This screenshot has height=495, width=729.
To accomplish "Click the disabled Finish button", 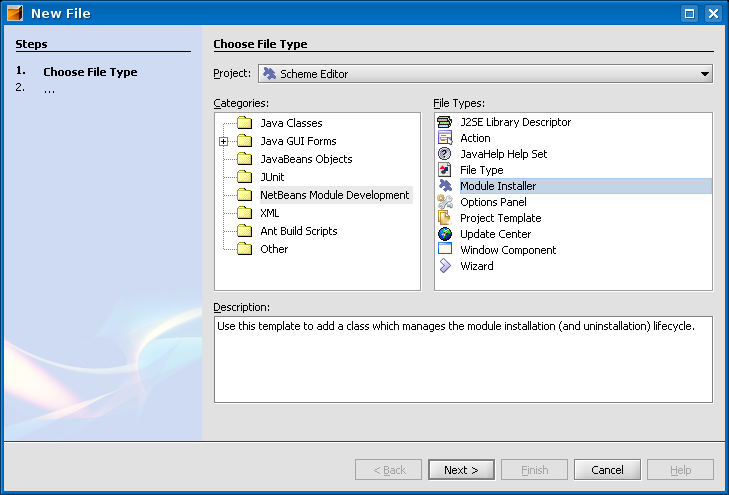I will click(x=534, y=470).
